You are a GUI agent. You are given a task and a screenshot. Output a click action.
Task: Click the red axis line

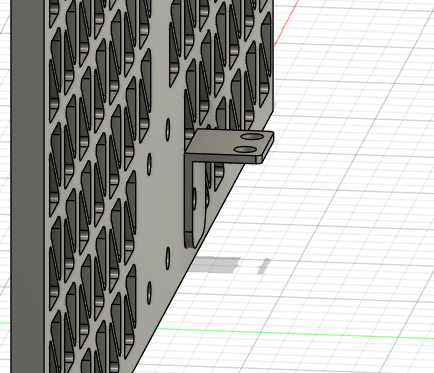tap(286, 23)
